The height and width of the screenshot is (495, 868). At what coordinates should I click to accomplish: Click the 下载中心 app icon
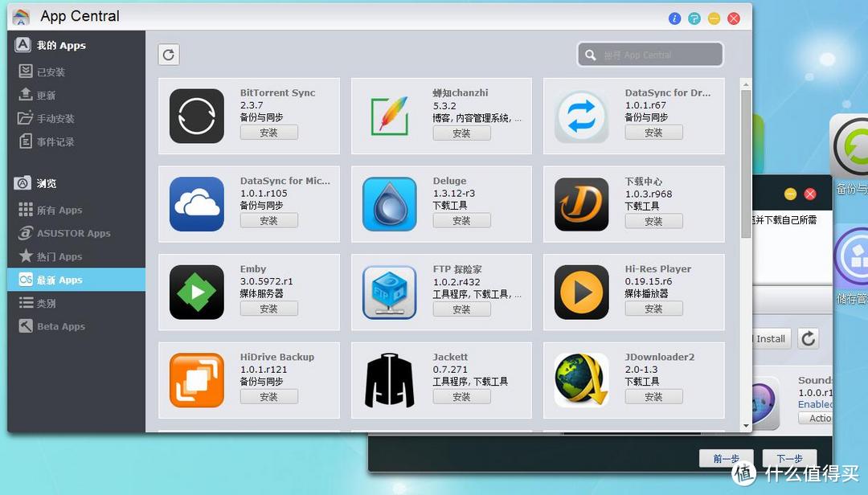click(x=581, y=204)
